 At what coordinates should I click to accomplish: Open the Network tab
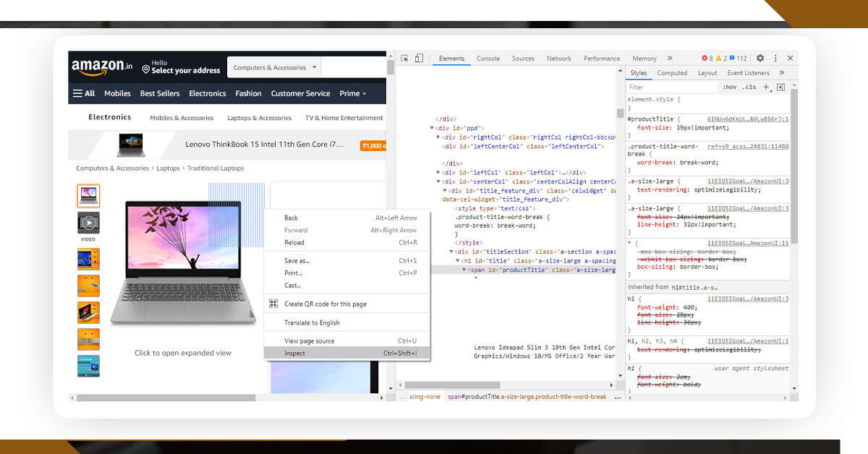[x=559, y=59]
